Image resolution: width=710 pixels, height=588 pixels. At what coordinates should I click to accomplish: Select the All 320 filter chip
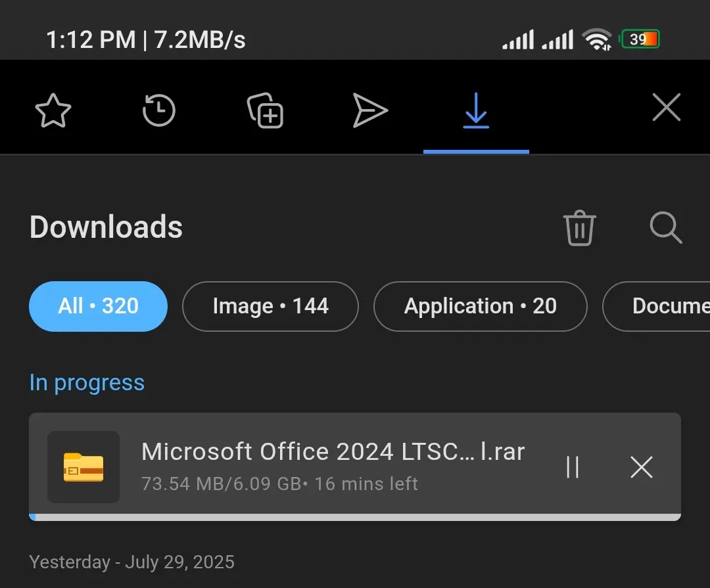pos(98,306)
